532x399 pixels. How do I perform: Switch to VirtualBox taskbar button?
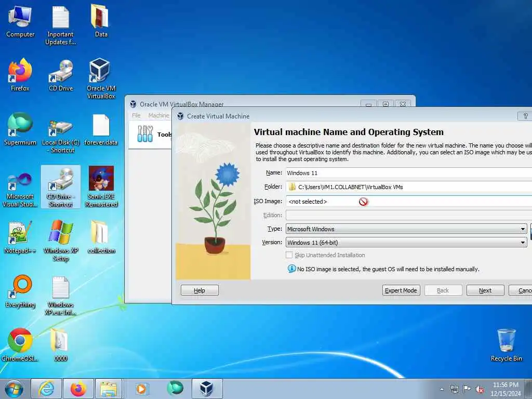tap(207, 389)
